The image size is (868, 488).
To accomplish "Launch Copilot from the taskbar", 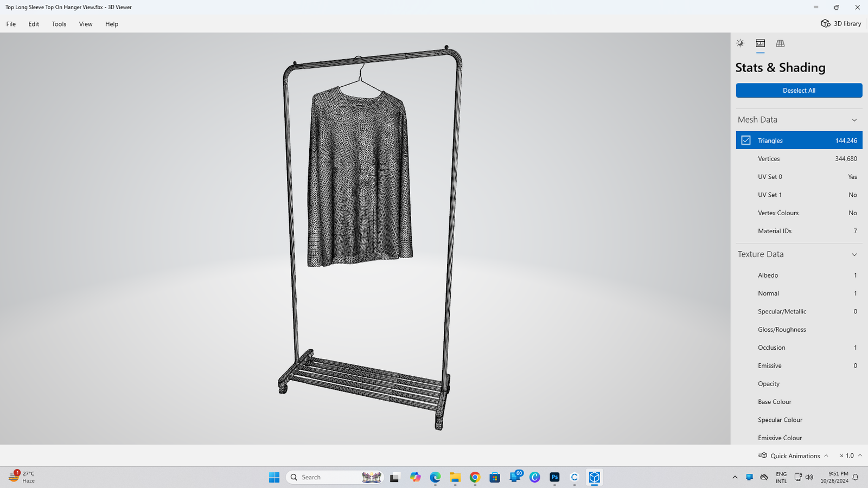I will (x=415, y=477).
